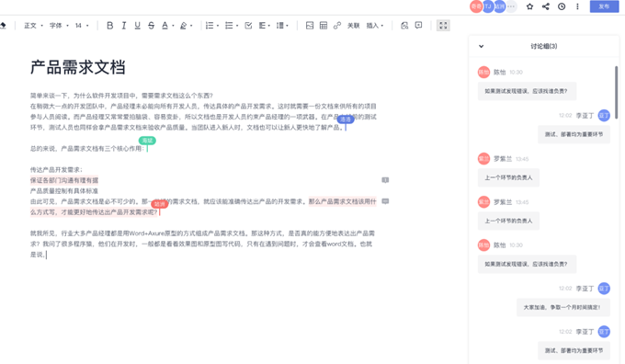The height and width of the screenshot is (364, 625).
Task: Click the red 奇奇 collaborator avatar
Action: [x=476, y=6]
